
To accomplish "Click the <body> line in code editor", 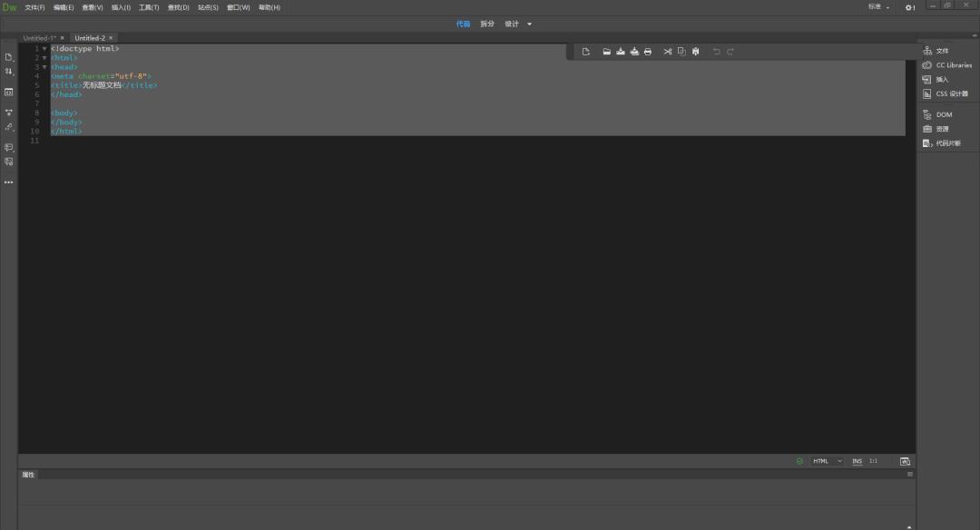I will (64, 113).
